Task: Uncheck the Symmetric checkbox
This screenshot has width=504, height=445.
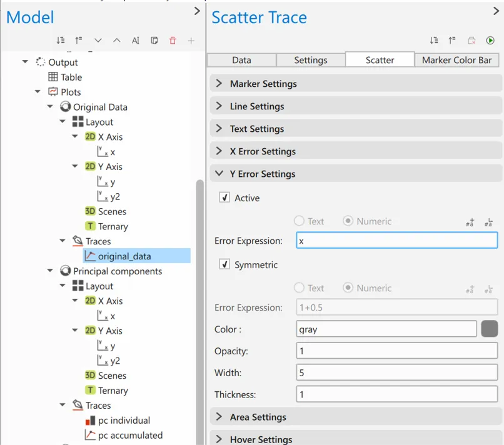Action: (x=224, y=264)
